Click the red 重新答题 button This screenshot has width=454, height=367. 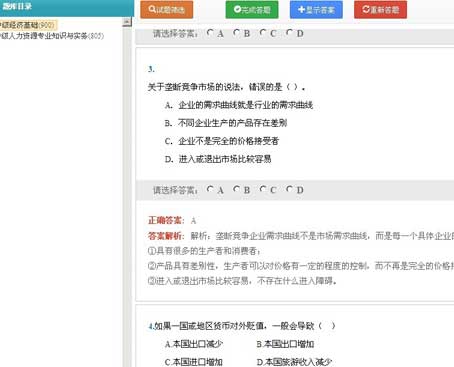(x=381, y=10)
